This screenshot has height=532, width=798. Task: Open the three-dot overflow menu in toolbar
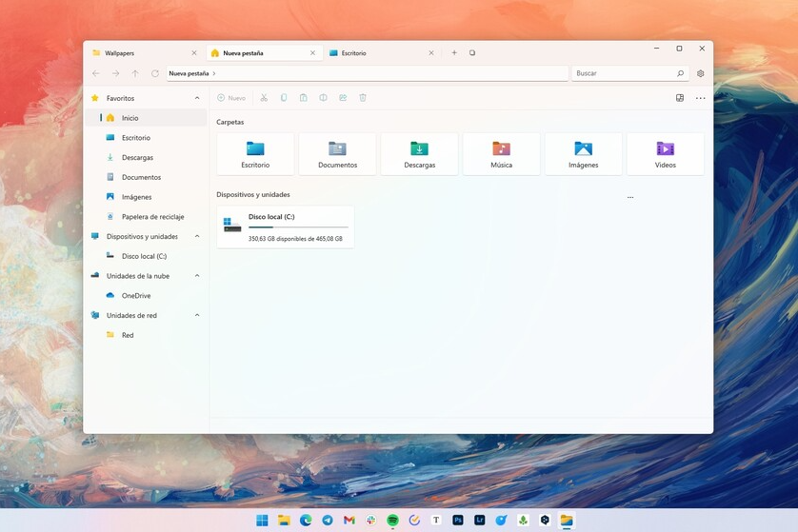point(700,98)
